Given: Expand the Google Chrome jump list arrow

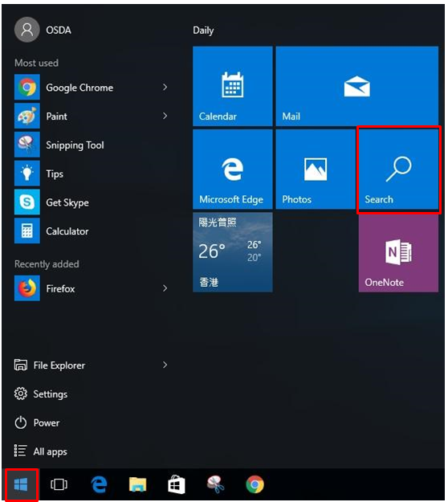Looking at the screenshot, I should (165, 87).
